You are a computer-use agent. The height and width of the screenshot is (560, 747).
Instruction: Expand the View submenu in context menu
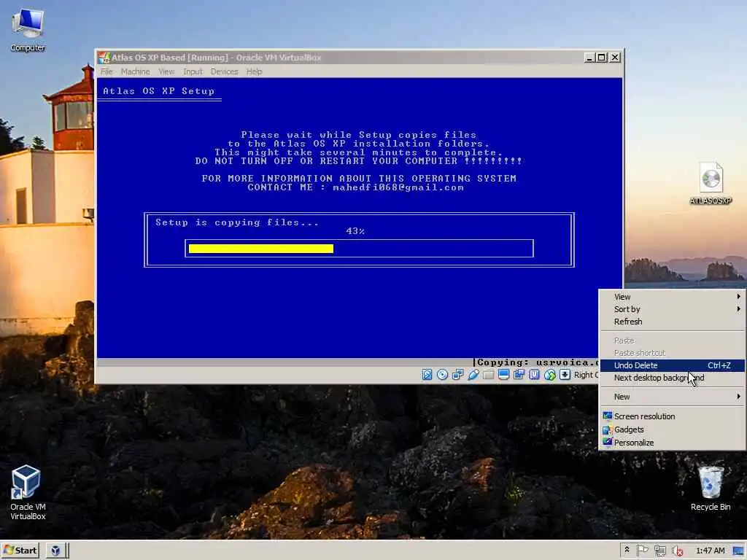pyautogui.click(x=672, y=297)
